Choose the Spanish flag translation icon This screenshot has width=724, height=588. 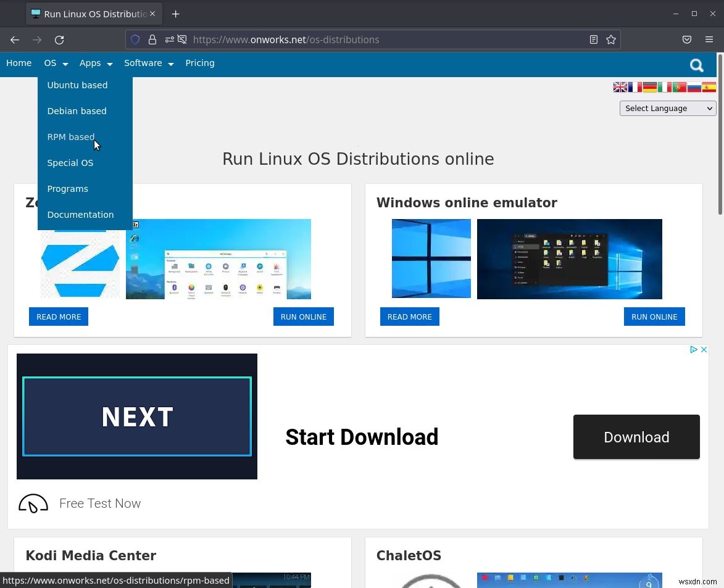(x=709, y=87)
